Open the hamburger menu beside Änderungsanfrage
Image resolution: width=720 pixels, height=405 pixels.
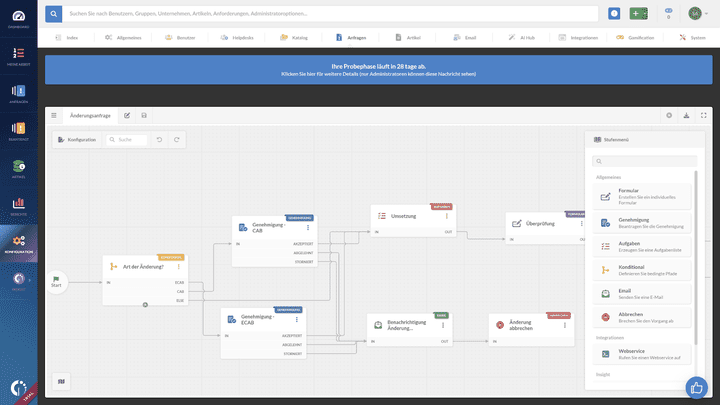pyautogui.click(x=54, y=116)
